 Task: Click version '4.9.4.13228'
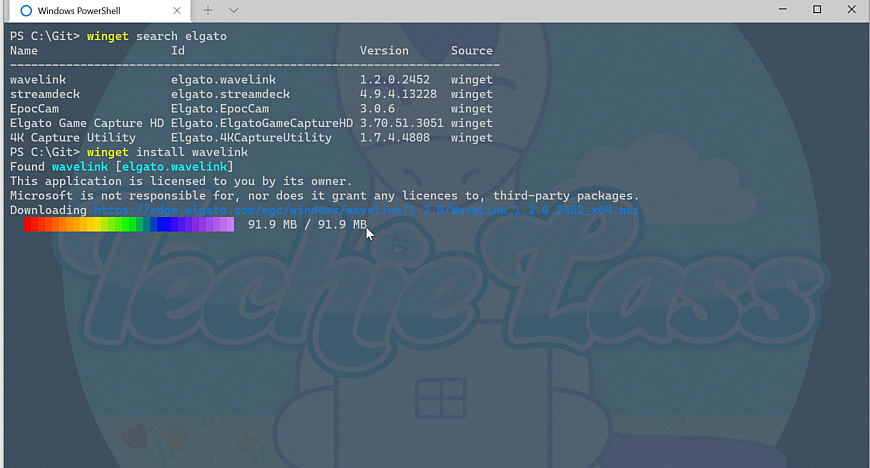(x=398, y=94)
